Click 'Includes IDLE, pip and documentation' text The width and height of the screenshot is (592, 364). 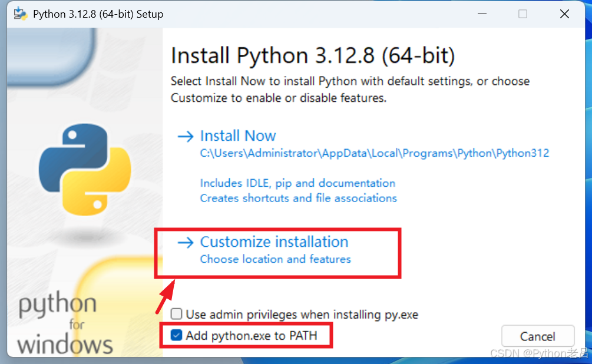click(297, 183)
